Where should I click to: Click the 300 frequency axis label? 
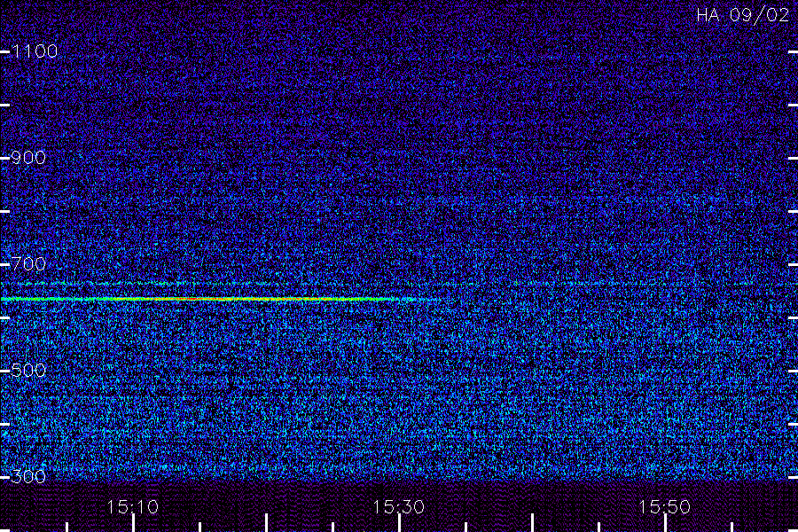pyautogui.click(x=28, y=477)
